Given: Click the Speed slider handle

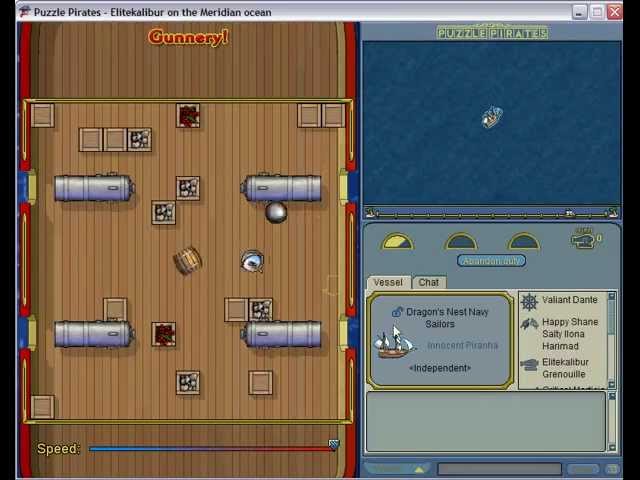Looking at the screenshot, I should (334, 444).
